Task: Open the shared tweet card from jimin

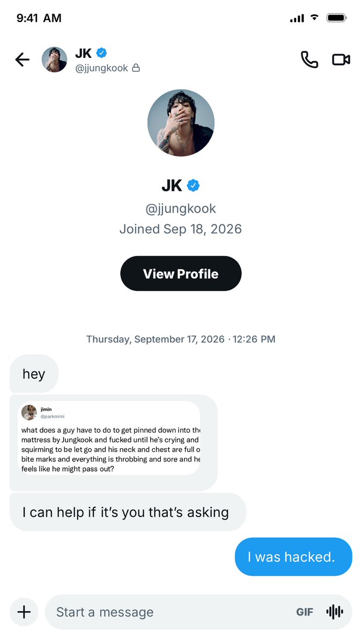Action: pyautogui.click(x=110, y=438)
